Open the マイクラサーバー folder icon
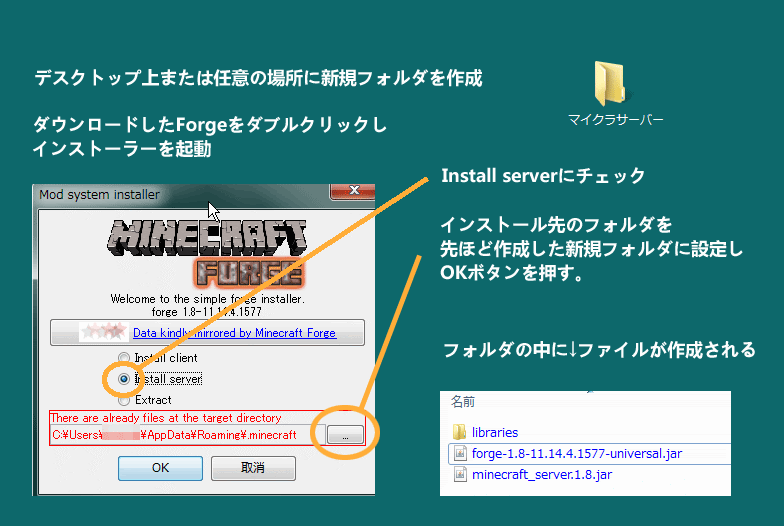 point(610,82)
